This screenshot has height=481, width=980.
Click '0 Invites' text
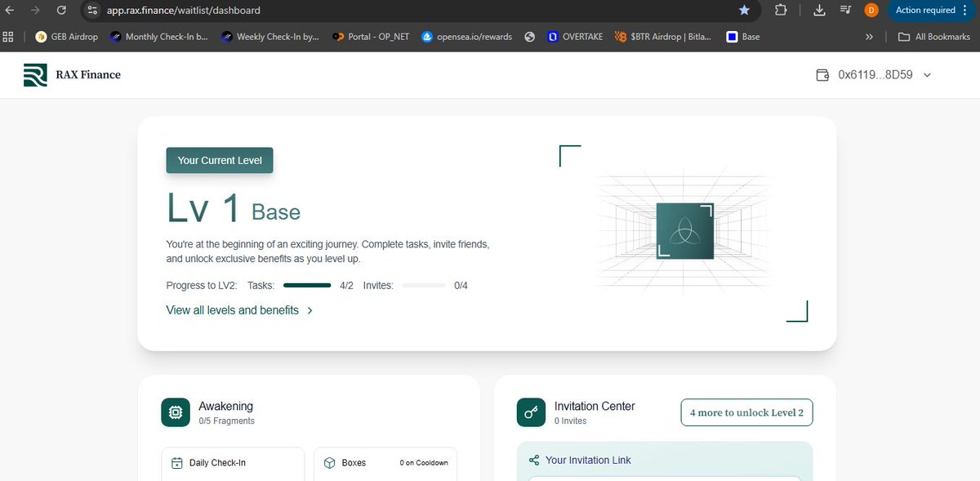click(570, 421)
